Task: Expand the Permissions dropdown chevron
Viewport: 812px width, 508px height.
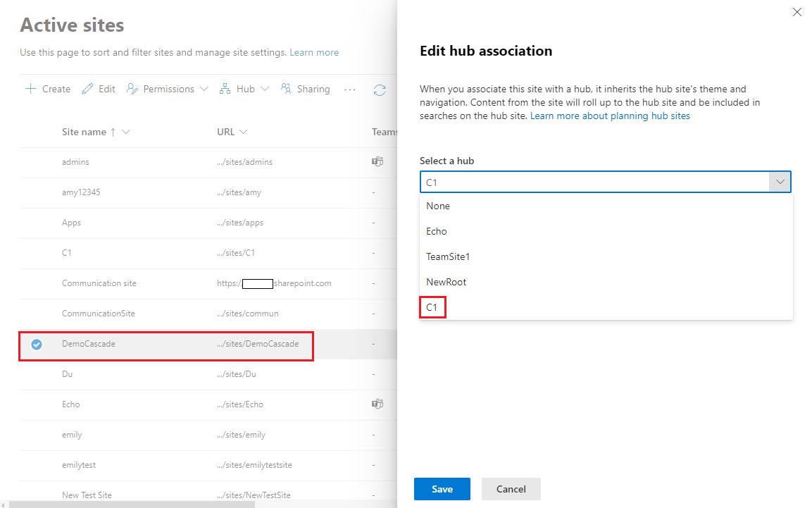Action: tap(204, 89)
